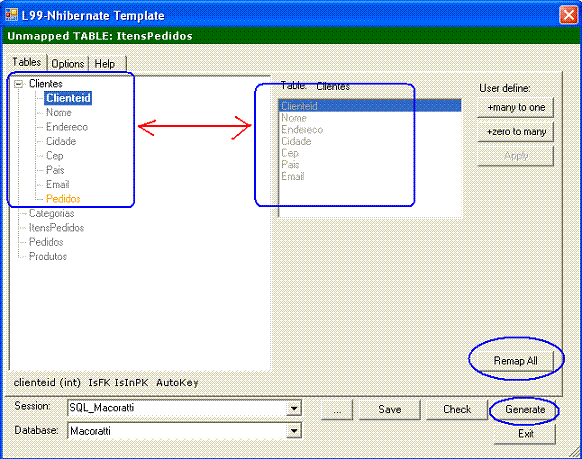Switch to the Options tab
582x459 pixels.
pos(68,64)
